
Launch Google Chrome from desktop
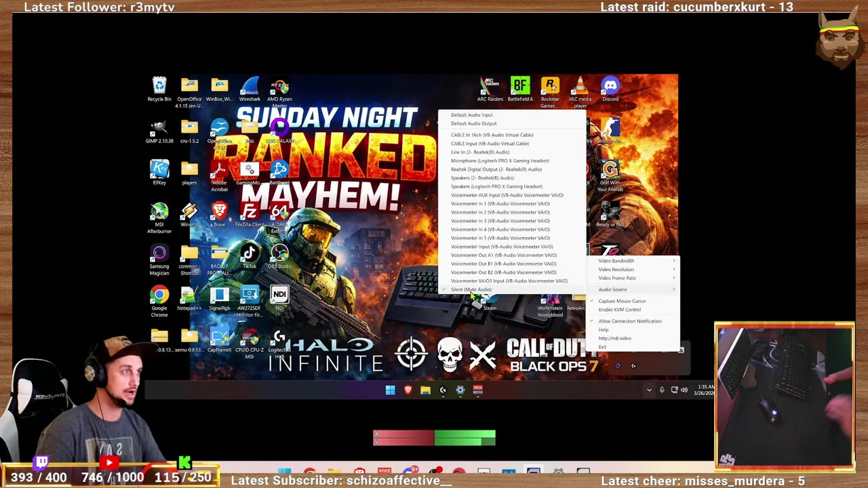159,302
